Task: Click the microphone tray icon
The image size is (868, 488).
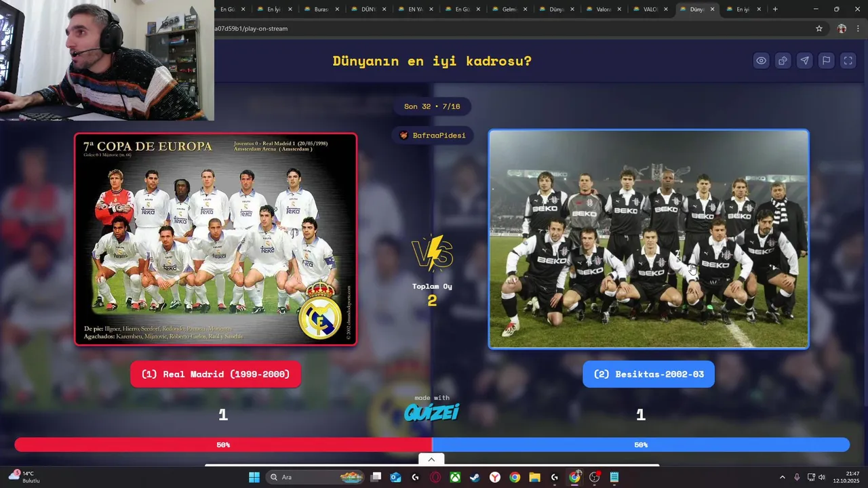Action: [797, 477]
